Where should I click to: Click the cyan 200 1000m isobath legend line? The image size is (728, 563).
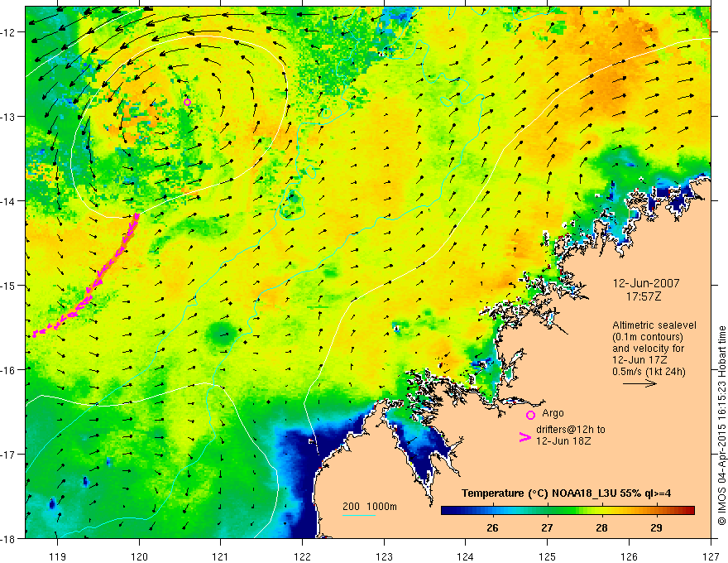click(359, 515)
